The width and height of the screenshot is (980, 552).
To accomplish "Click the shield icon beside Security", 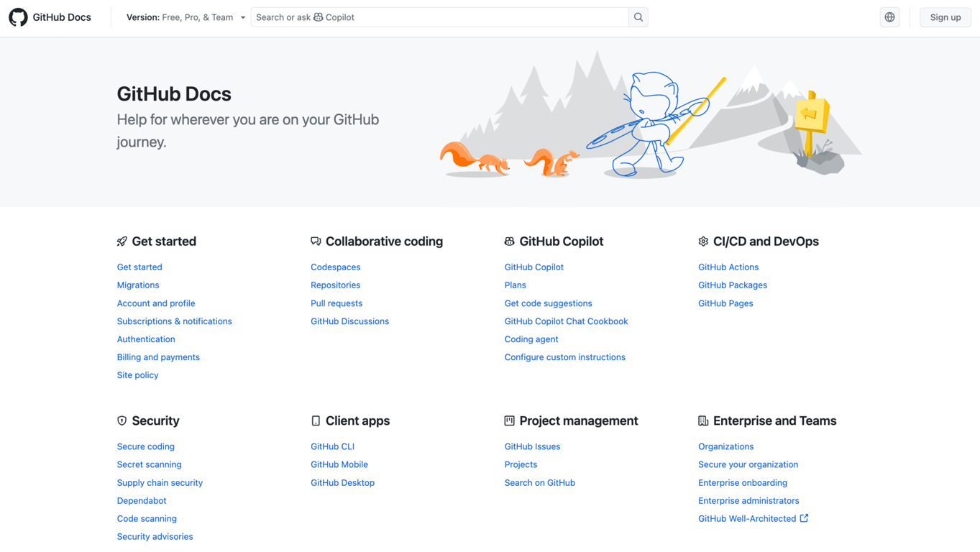I will click(121, 420).
